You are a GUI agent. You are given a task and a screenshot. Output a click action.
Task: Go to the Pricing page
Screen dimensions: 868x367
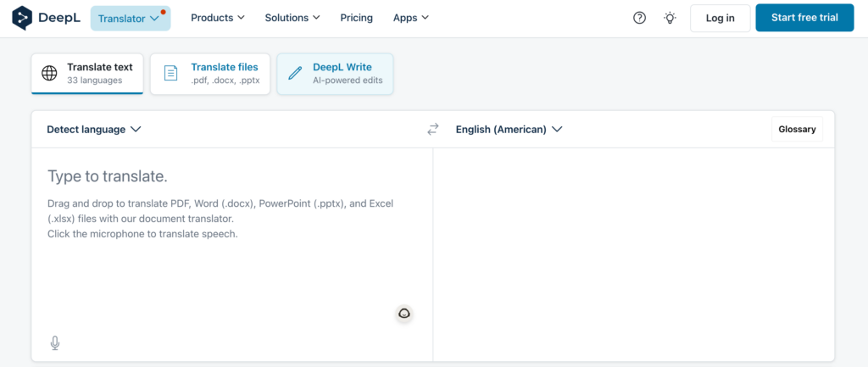click(x=356, y=18)
